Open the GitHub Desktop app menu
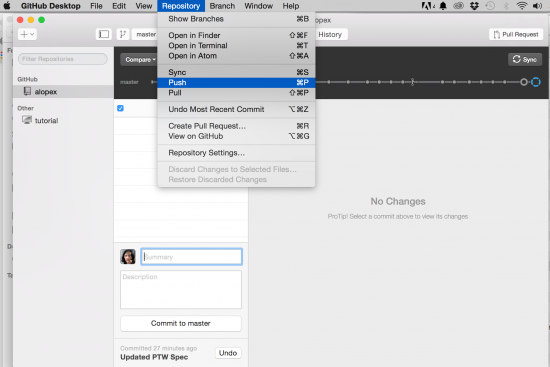The height and width of the screenshot is (367, 550). pos(51,6)
